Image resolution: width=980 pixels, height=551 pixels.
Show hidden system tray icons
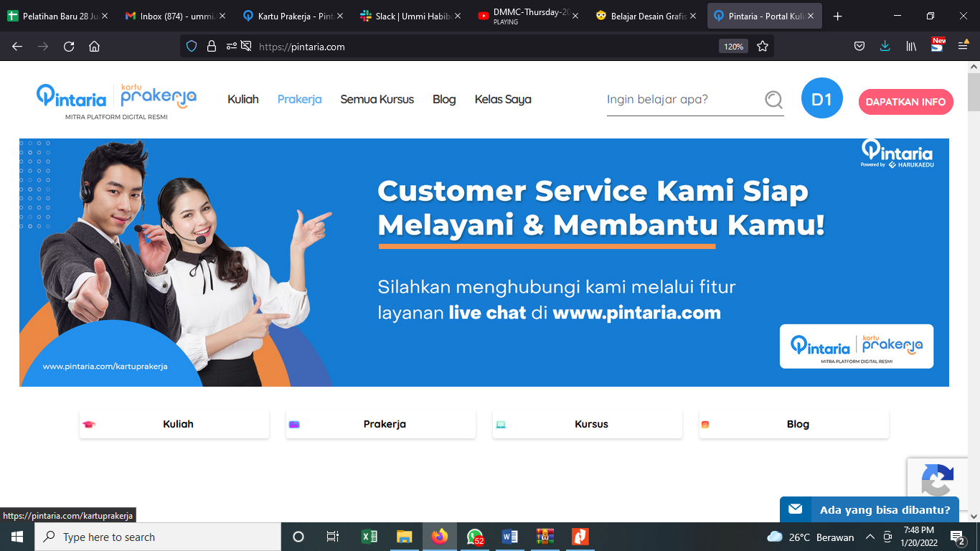(x=870, y=537)
